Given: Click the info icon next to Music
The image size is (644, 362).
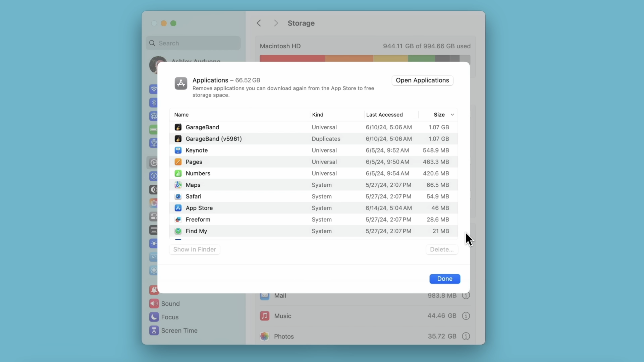Looking at the screenshot, I should click(466, 316).
